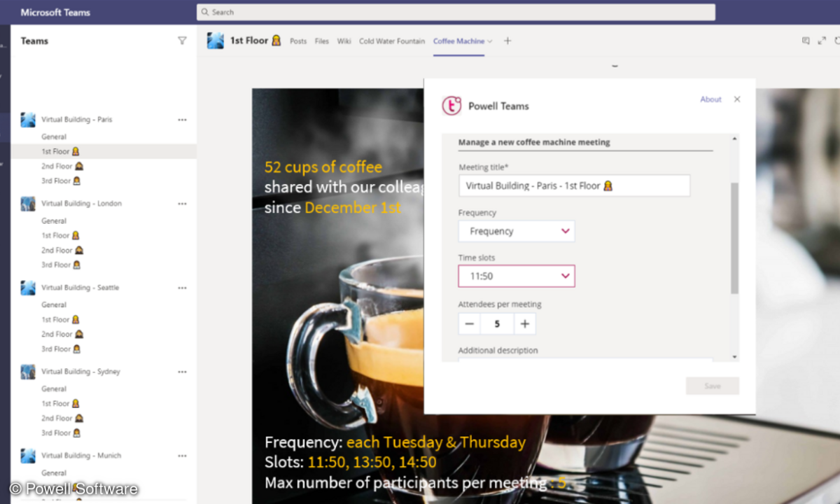The height and width of the screenshot is (504, 840).
Task: Expand tab with the diagonal arrows icon
Action: 822,41
